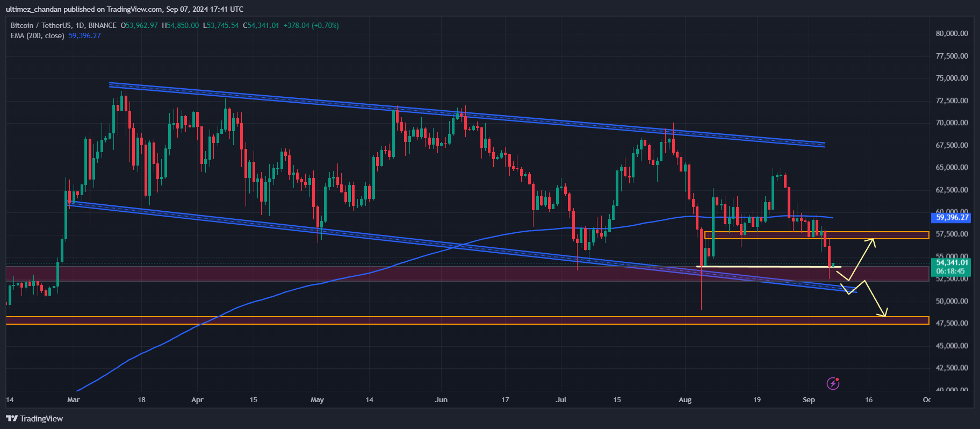Click the 17 date label on time axis
The width and height of the screenshot is (980, 429).
505,400
